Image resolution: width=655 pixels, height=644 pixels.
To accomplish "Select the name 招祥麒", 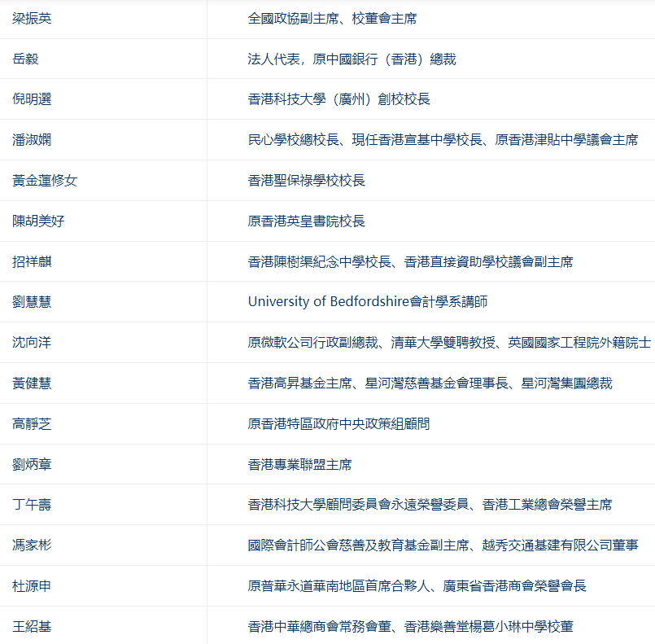I will 32,261.
